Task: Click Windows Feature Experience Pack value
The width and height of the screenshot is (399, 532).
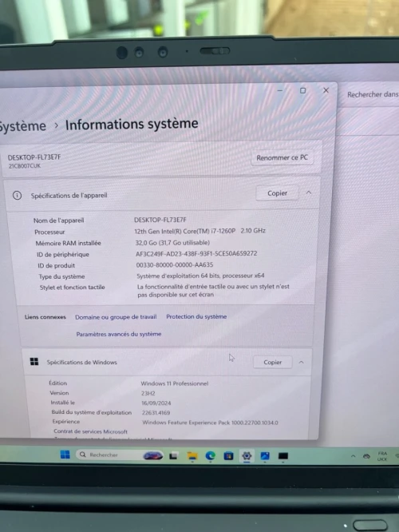Action: 210,423
